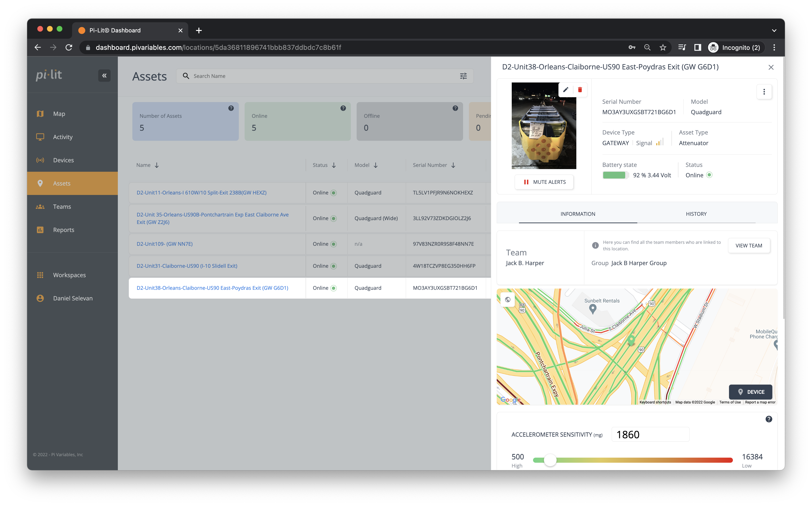Open Devices in the sidebar menu

pos(63,160)
